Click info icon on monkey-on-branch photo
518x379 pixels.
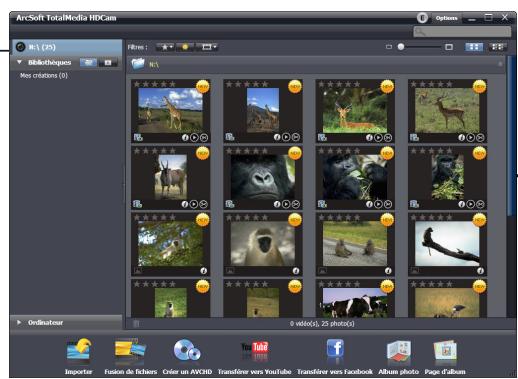pyautogui.click(x=480, y=271)
